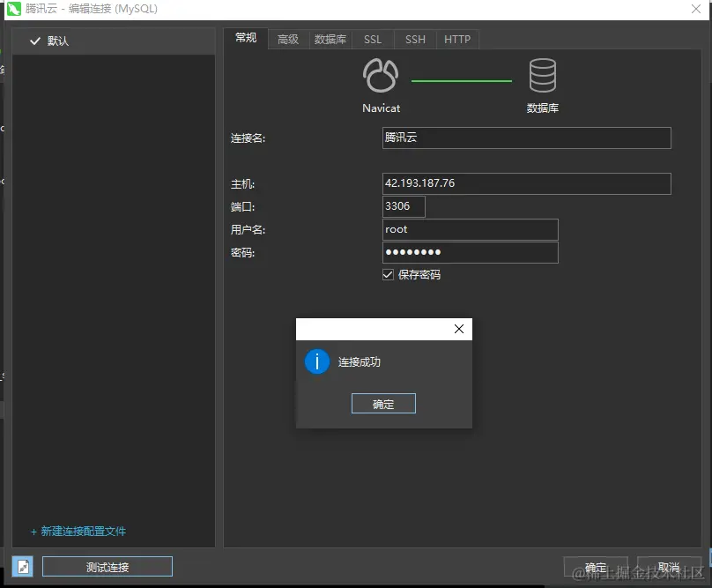Focus the 主机 field with 42.193.187.76
Screen dimensions: 712x588
tap(527, 183)
